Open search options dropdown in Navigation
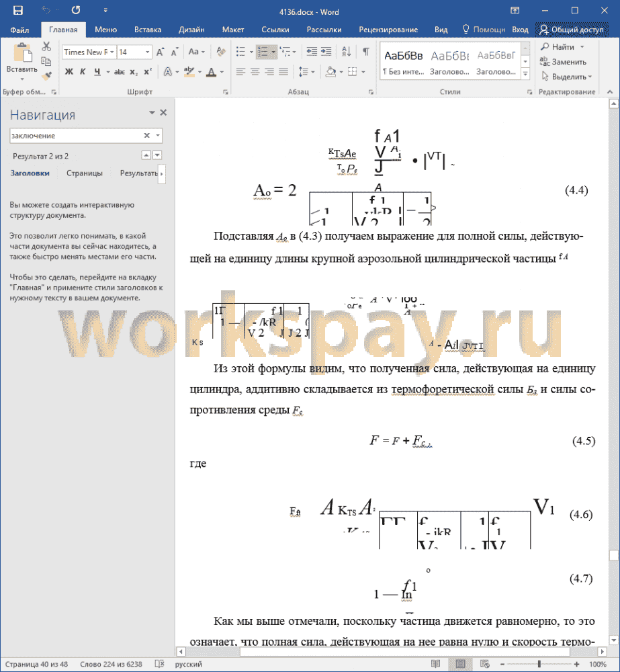The image size is (620, 672). [158, 136]
